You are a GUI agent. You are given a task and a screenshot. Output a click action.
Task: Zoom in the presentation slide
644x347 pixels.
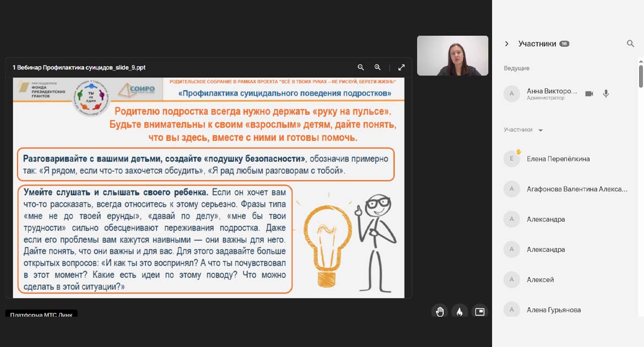point(378,67)
